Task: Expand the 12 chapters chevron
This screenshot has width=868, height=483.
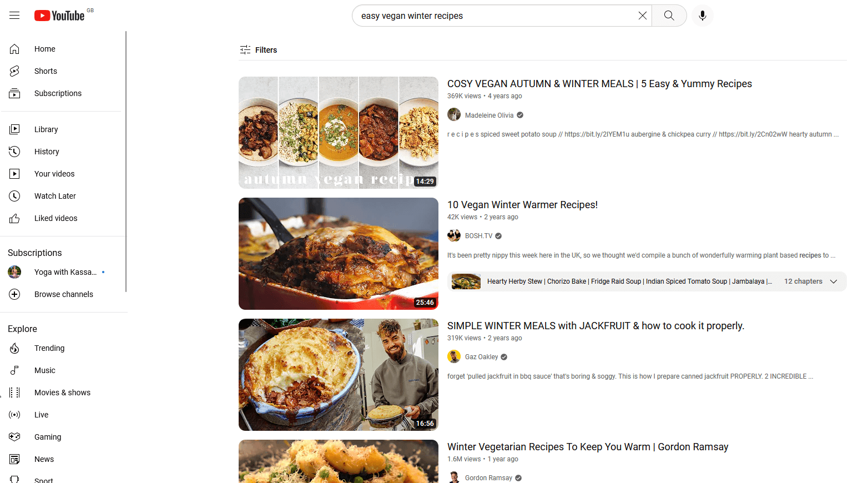Action: (x=834, y=281)
